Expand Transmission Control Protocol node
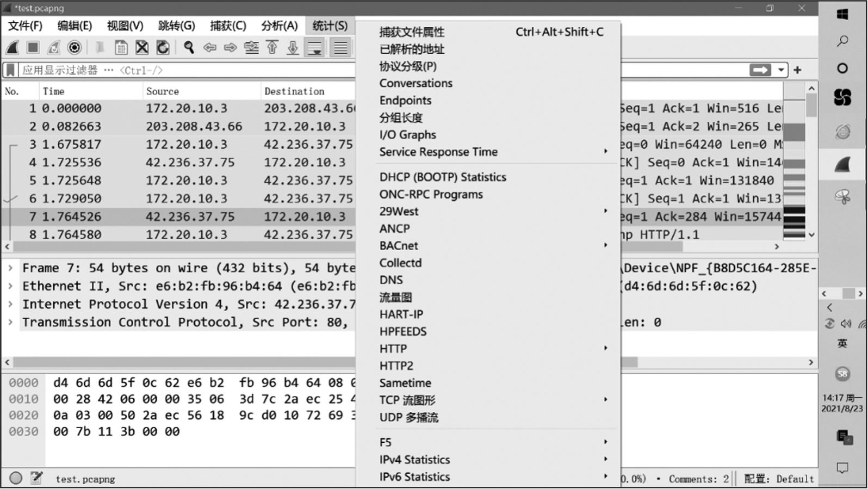 coord(10,322)
